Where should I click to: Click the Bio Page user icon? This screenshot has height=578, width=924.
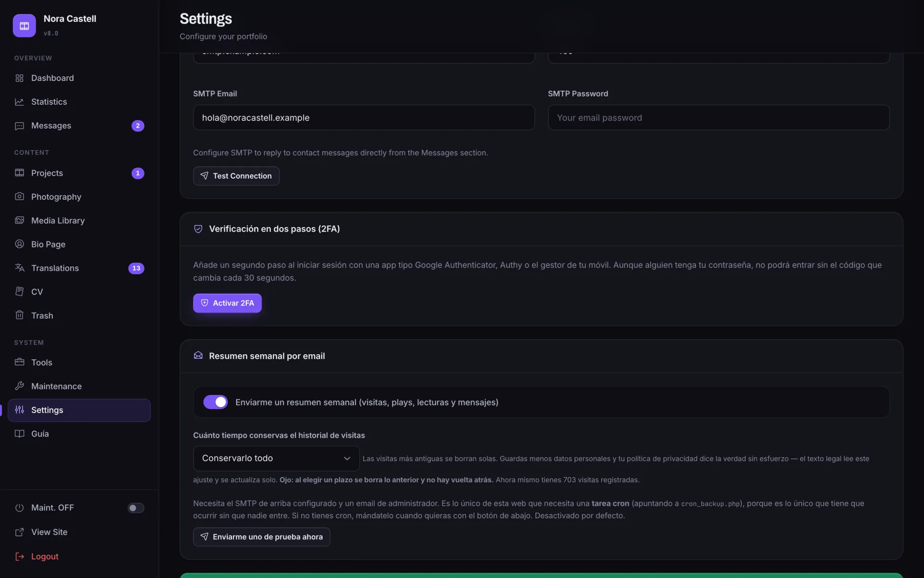pyautogui.click(x=19, y=244)
